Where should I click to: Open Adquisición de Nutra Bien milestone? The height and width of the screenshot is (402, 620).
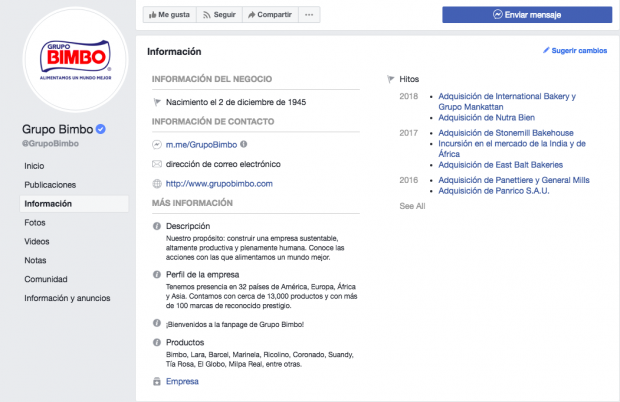[x=486, y=117]
